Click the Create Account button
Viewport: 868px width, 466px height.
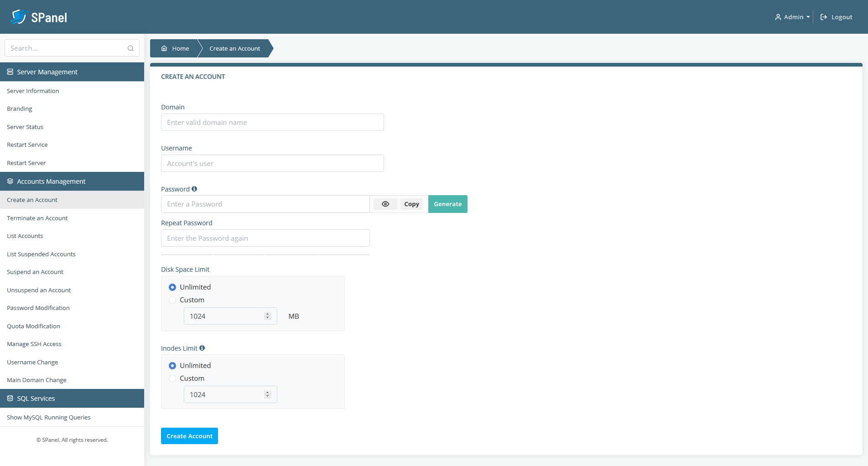click(189, 436)
